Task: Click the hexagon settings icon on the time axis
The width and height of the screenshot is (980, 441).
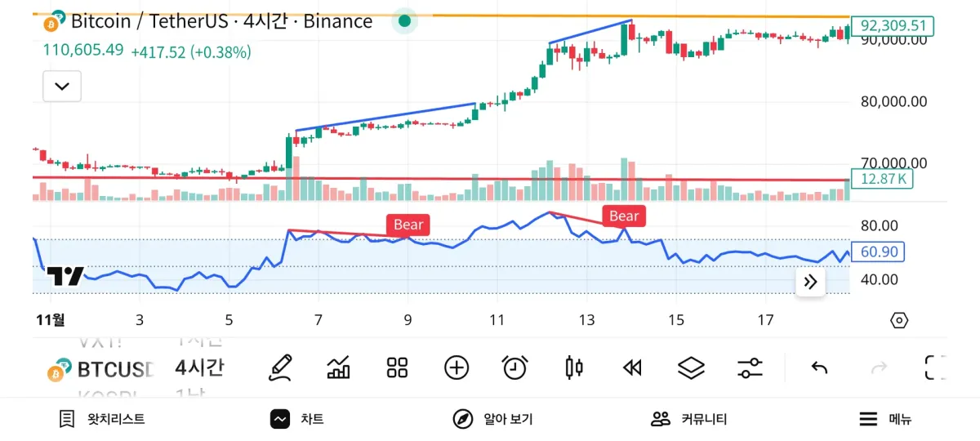Action: (x=899, y=320)
